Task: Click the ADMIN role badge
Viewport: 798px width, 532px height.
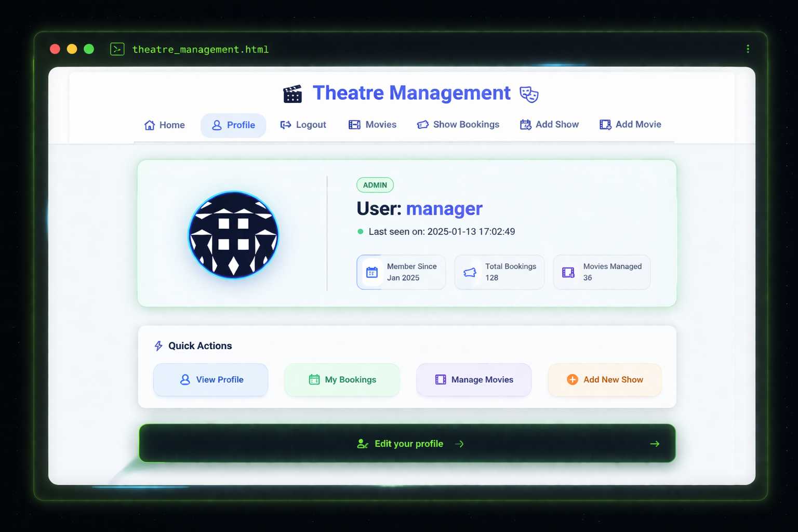Action: pos(375,184)
